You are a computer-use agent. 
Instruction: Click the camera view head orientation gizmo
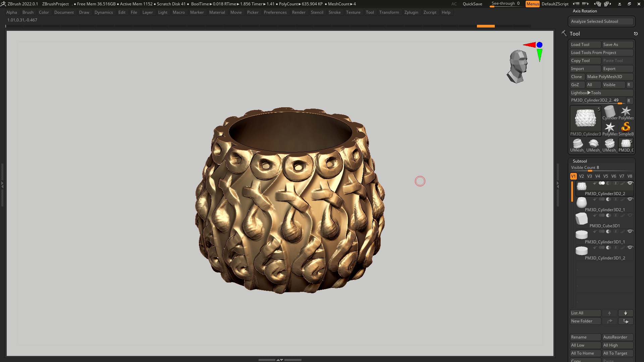518,66
